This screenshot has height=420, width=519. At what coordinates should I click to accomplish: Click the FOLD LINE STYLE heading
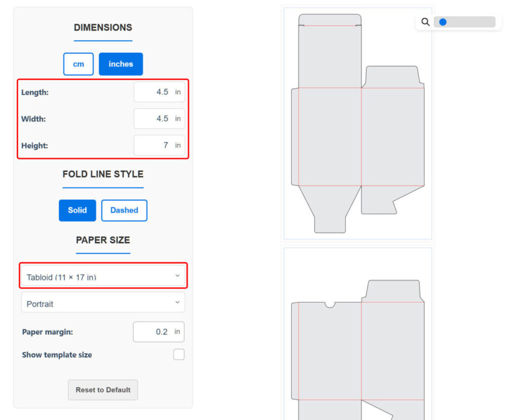103,174
